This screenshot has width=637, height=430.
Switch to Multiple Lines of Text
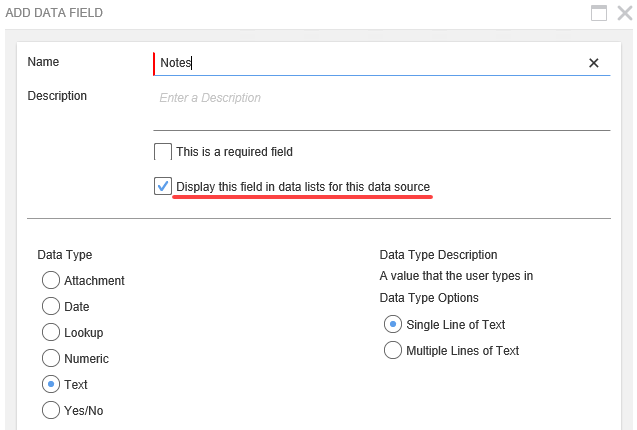[x=393, y=351]
